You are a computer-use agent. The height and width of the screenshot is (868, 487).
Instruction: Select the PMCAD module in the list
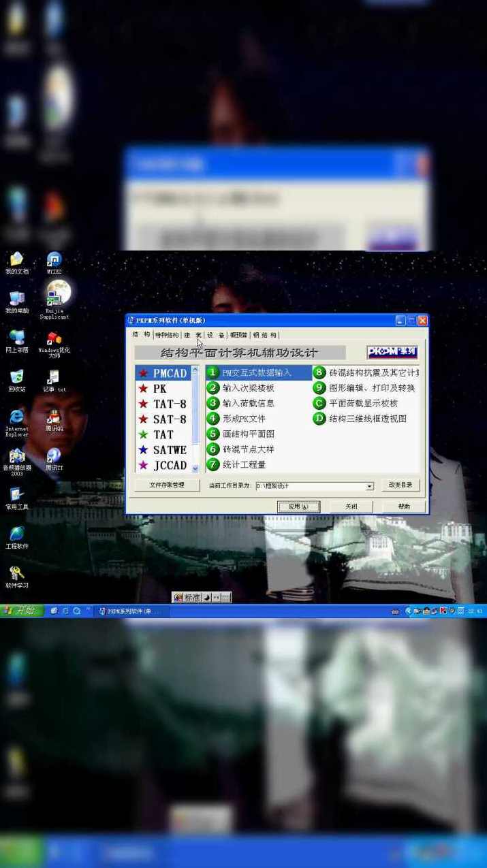pos(163,373)
